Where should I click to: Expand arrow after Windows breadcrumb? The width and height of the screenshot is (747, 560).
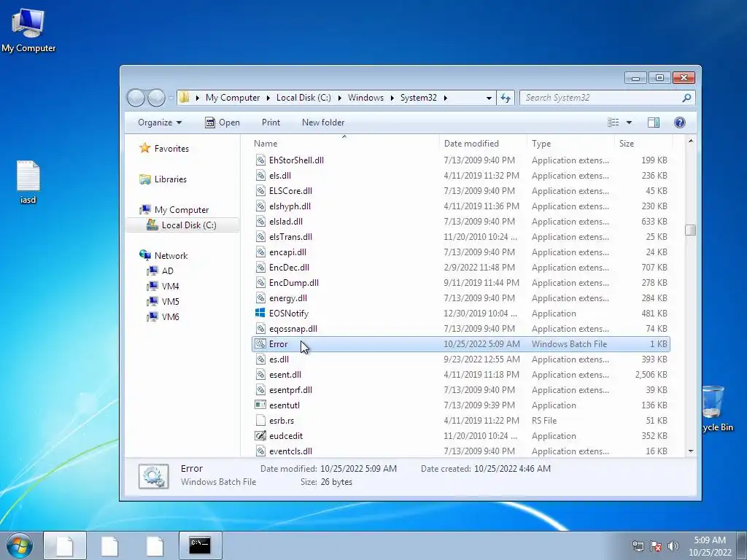(x=392, y=98)
